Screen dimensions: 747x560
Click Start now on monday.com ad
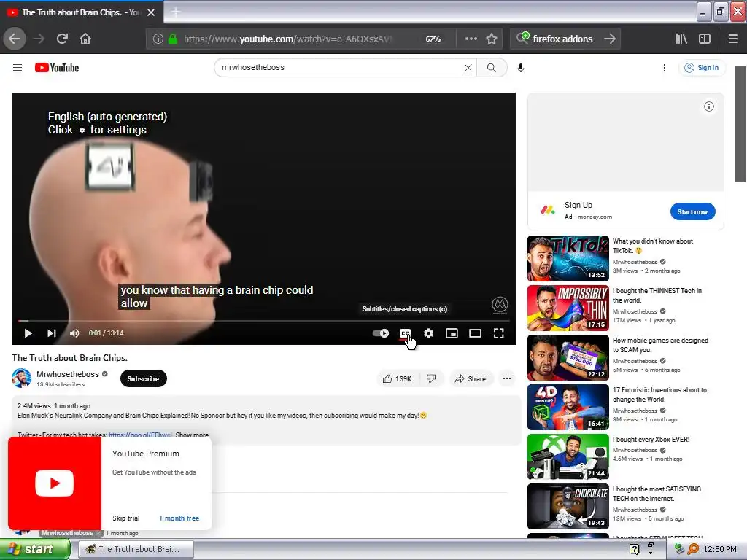[693, 212]
